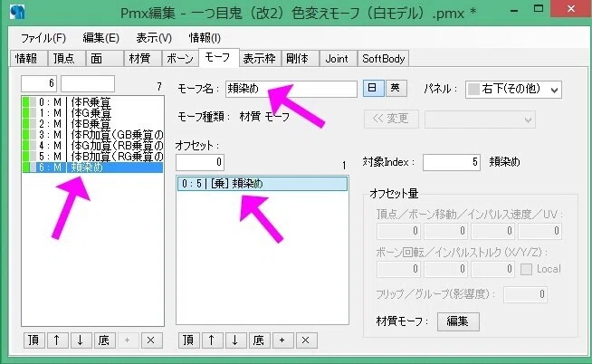This screenshot has height=364, width=592.
Task: Click the morph index field showing 6
Action: point(39,83)
